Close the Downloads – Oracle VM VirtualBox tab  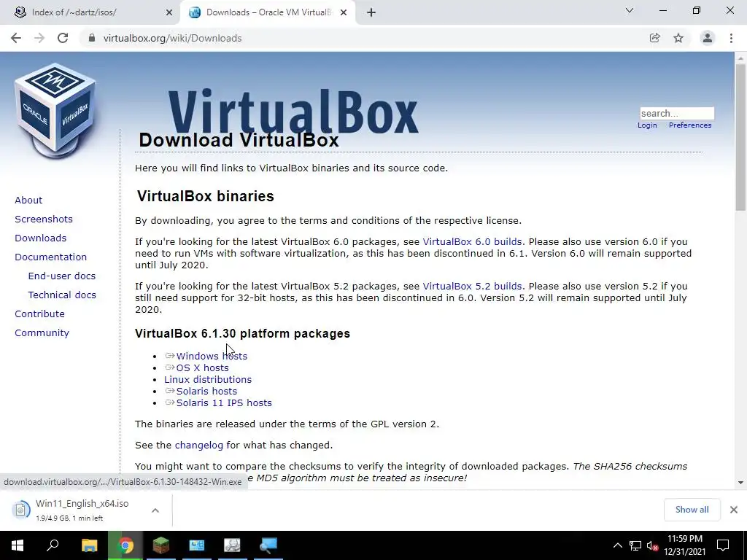tap(344, 13)
